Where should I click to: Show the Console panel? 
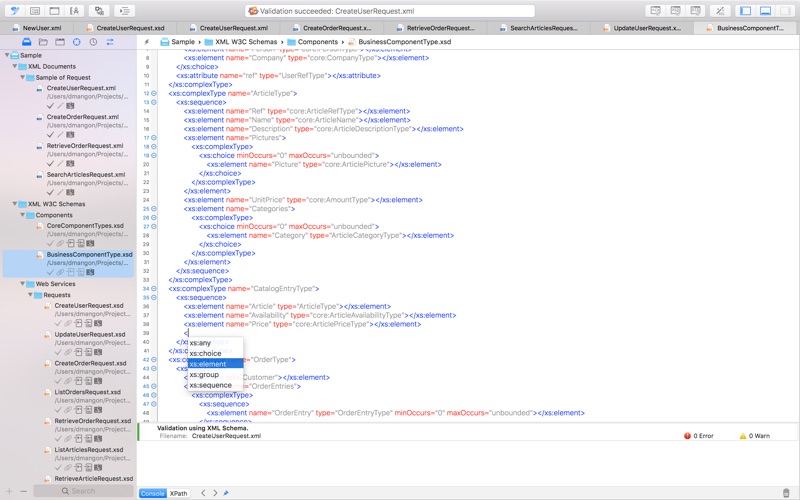[152, 493]
